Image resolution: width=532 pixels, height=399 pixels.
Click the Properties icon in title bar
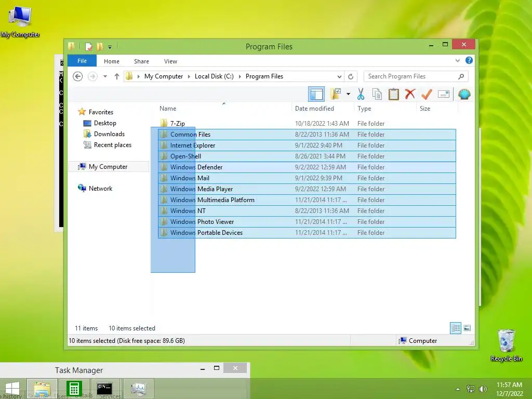coord(89,46)
